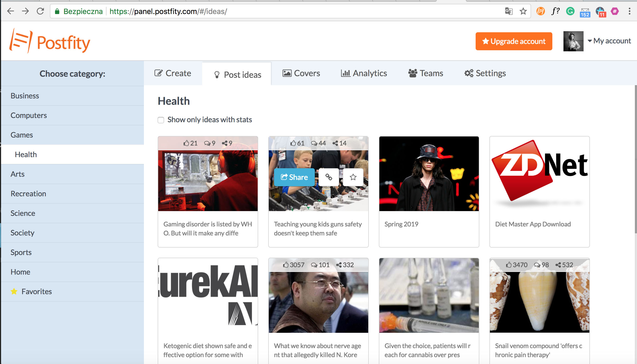The image size is (637, 364).
Task: Copy link icon on guns safety card
Action: click(x=329, y=177)
